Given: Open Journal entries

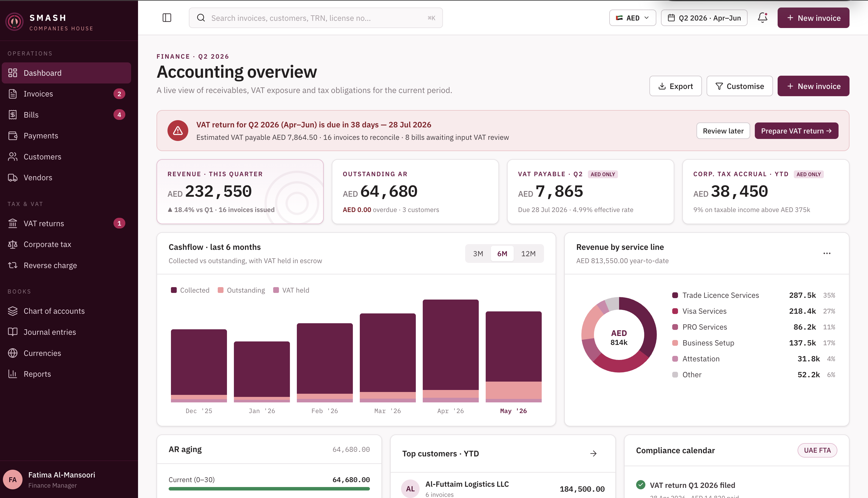Looking at the screenshot, I should [x=66, y=332].
